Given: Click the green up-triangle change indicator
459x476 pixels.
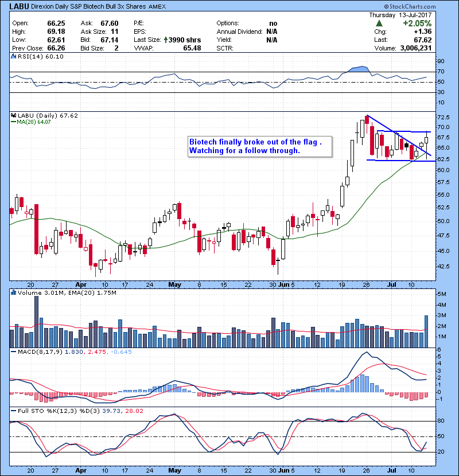Looking at the screenshot, I should (x=379, y=24).
